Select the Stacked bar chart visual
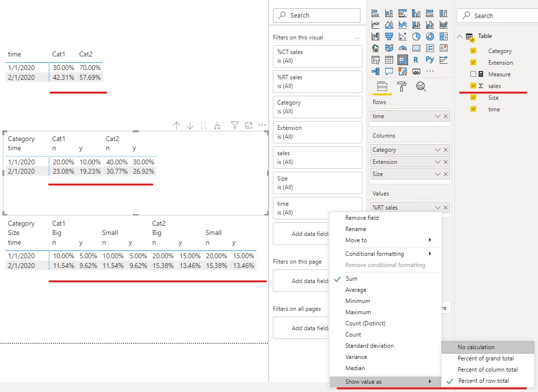538x392 pixels. pyautogui.click(x=376, y=14)
